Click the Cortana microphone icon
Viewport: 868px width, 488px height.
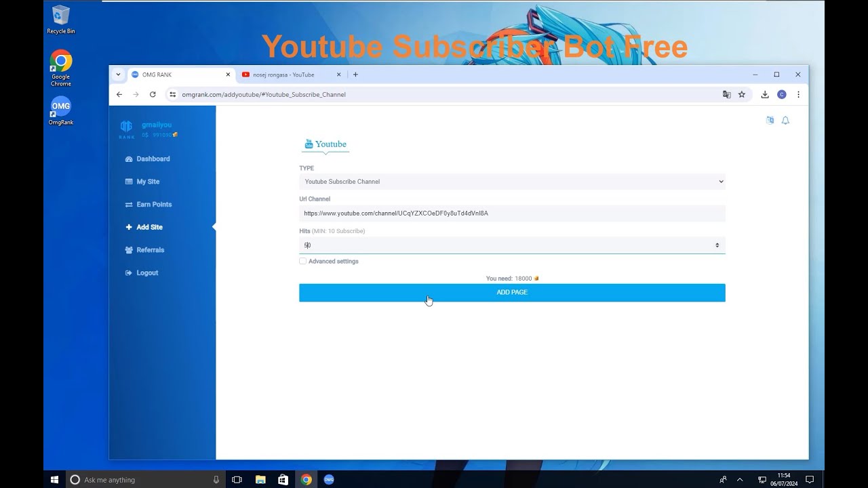click(x=216, y=480)
